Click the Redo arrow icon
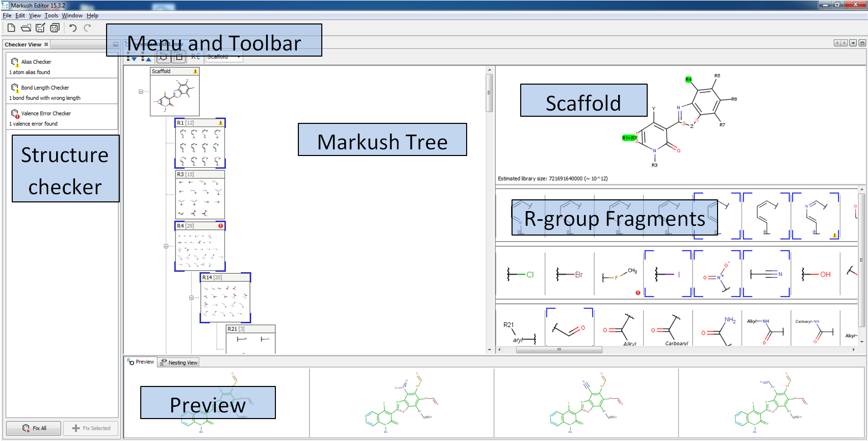This screenshot has width=868, height=441. coord(88,28)
